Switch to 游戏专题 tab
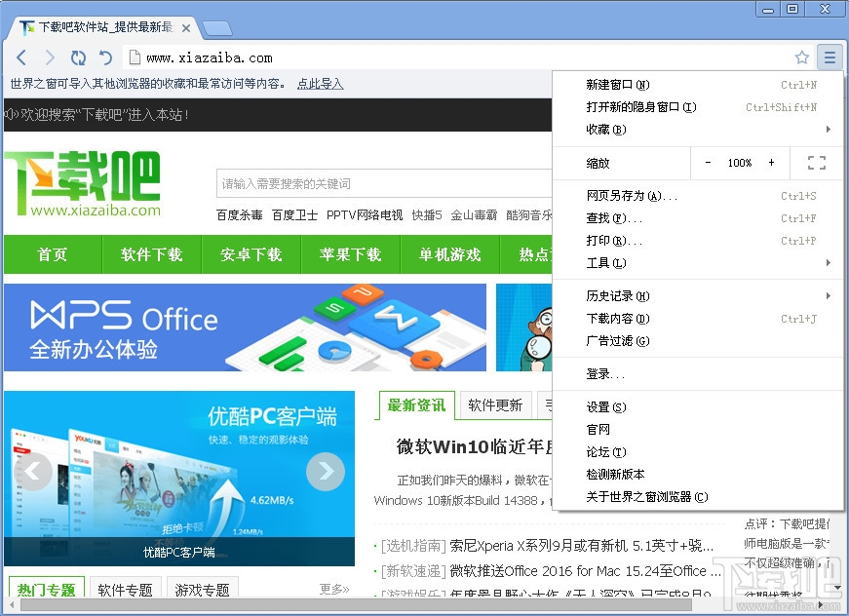Image resolution: width=849 pixels, height=616 pixels. (203, 589)
